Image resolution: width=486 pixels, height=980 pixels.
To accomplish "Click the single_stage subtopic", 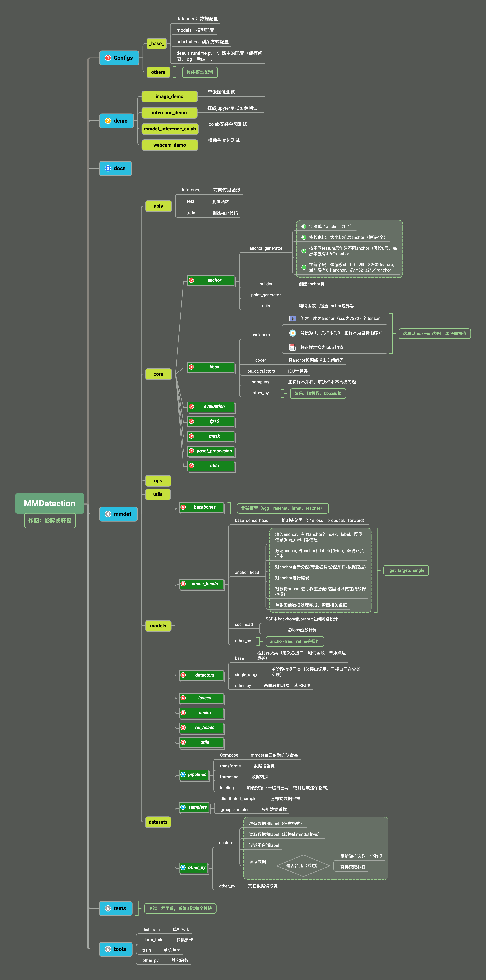I will pos(246,675).
